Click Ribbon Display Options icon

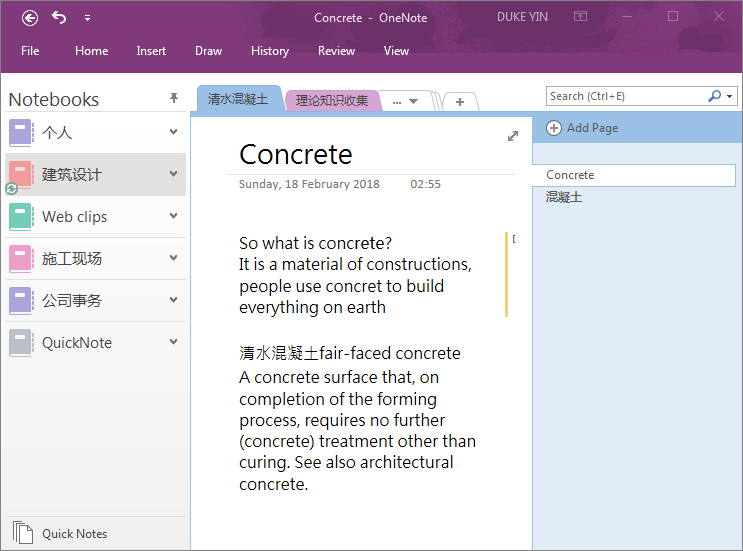point(580,17)
